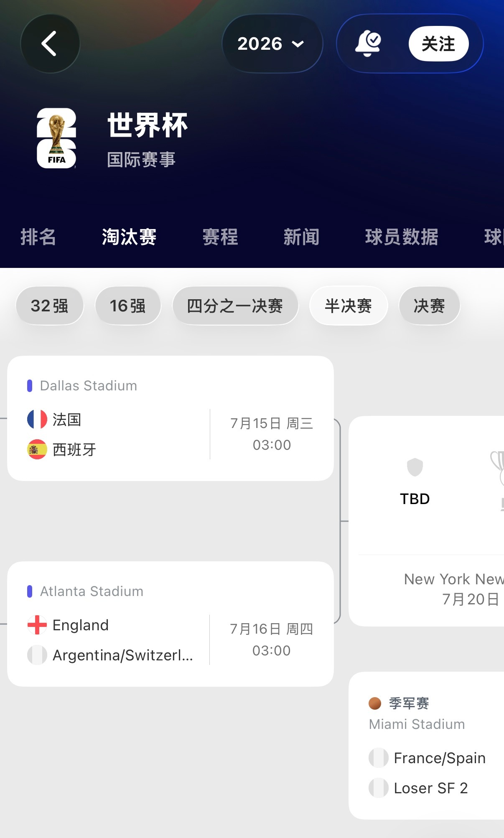Select the 决赛 round chip
The image size is (504, 838).
pos(430,306)
